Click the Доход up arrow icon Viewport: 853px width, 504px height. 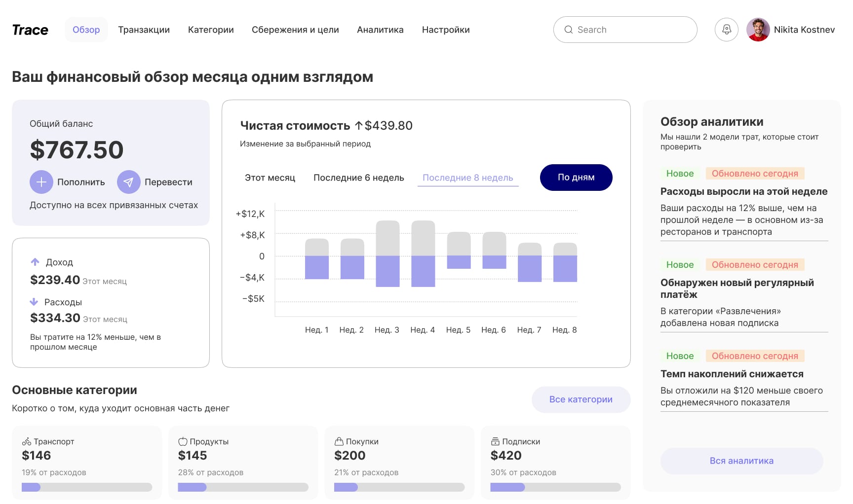coord(35,262)
